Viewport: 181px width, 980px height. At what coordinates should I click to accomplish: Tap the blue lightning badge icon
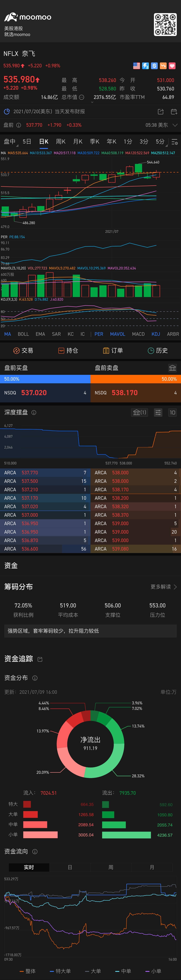145,66
